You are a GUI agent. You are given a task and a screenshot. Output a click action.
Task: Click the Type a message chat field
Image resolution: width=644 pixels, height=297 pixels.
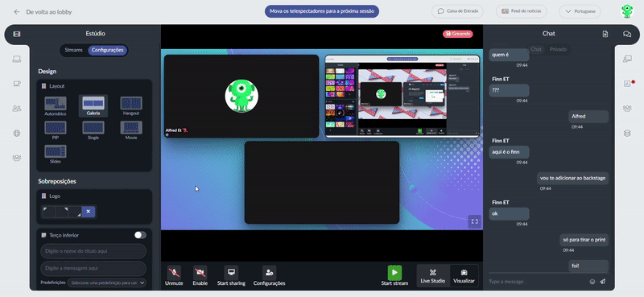pos(537,282)
